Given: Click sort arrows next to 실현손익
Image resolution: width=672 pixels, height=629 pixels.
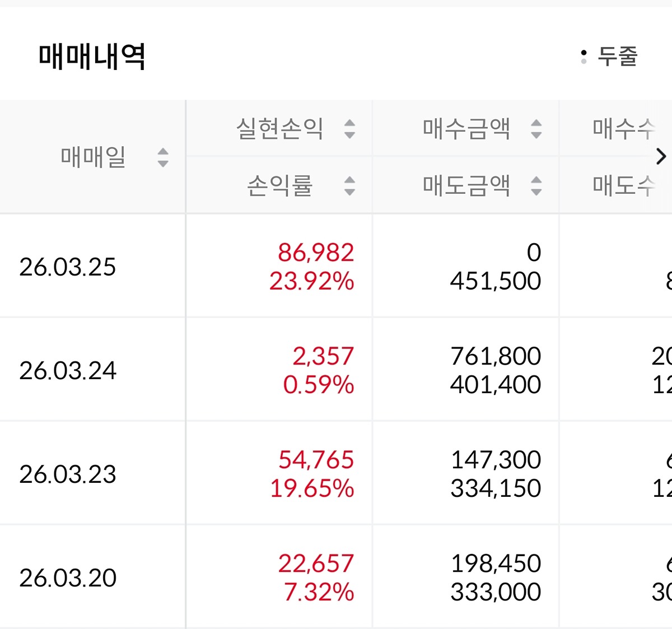Looking at the screenshot, I should point(349,129).
